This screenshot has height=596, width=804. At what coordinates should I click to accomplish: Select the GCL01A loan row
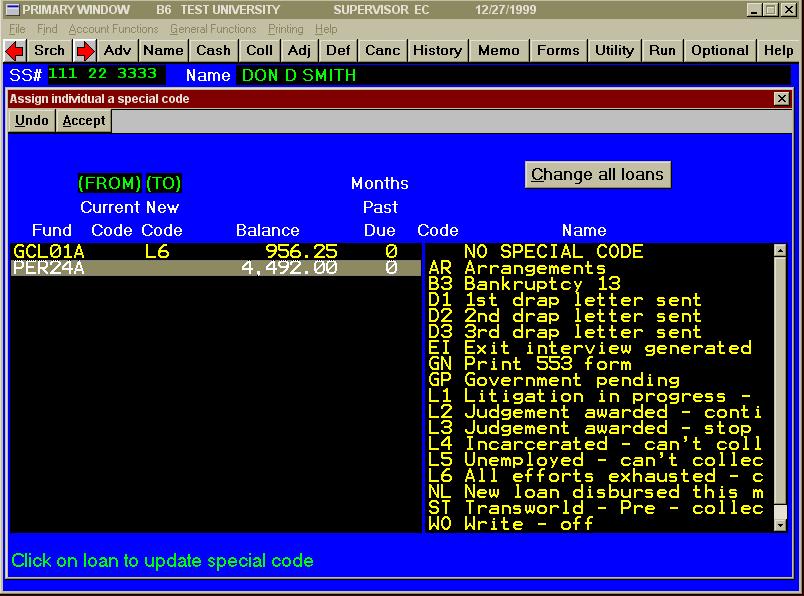click(215, 251)
